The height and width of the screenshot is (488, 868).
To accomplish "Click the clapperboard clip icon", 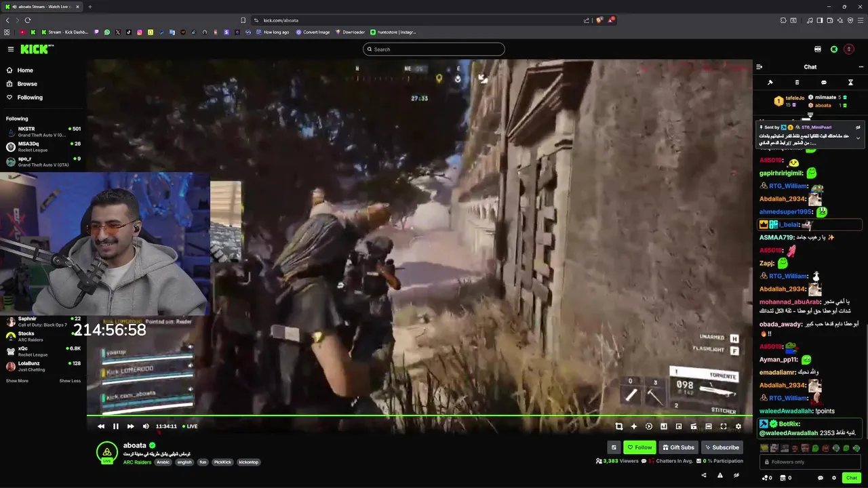I will point(694,426).
